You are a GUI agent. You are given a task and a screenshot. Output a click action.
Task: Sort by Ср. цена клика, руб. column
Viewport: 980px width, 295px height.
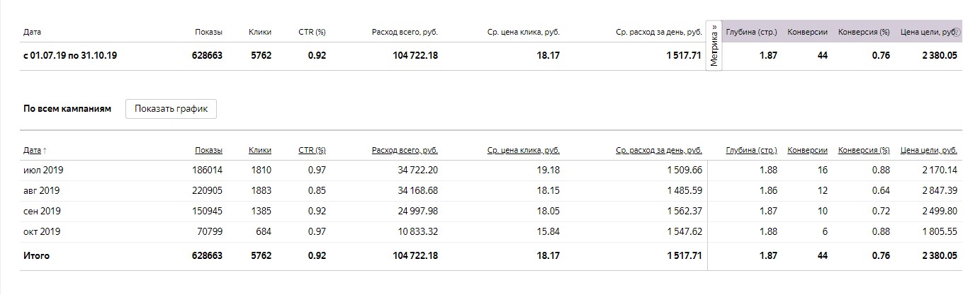coord(524,150)
